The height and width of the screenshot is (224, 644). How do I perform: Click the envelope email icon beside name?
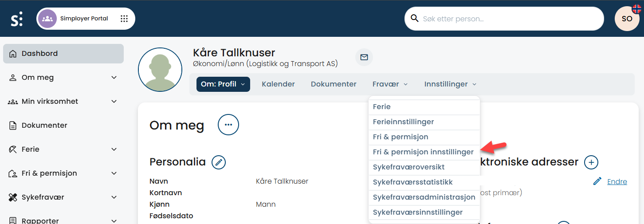pyautogui.click(x=364, y=57)
